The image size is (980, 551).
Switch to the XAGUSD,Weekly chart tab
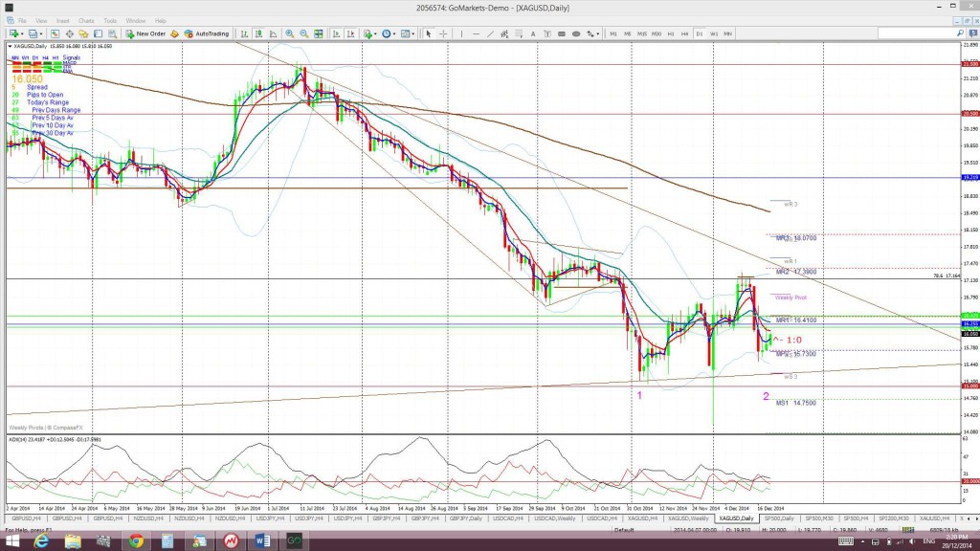tap(688, 518)
